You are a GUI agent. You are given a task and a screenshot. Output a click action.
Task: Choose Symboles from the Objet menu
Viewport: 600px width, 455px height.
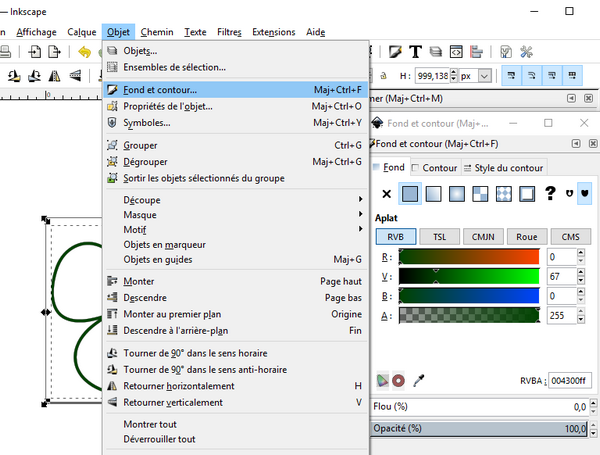coord(235,123)
